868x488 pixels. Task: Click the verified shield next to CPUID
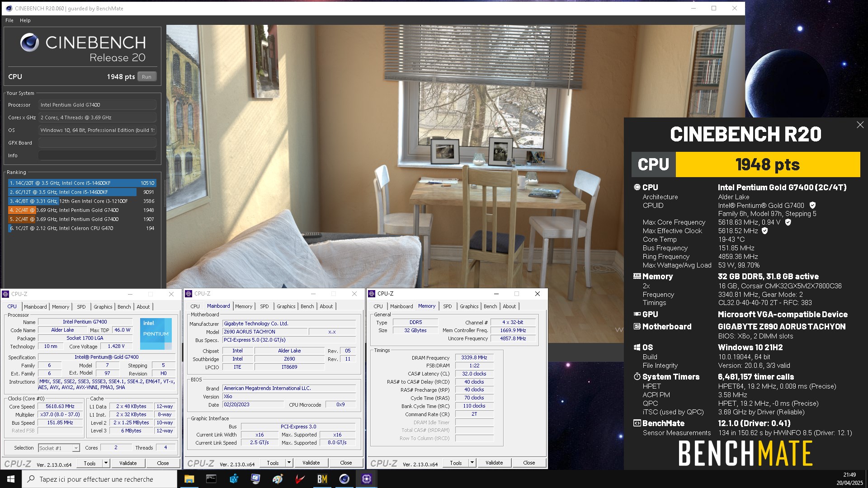[x=812, y=205]
